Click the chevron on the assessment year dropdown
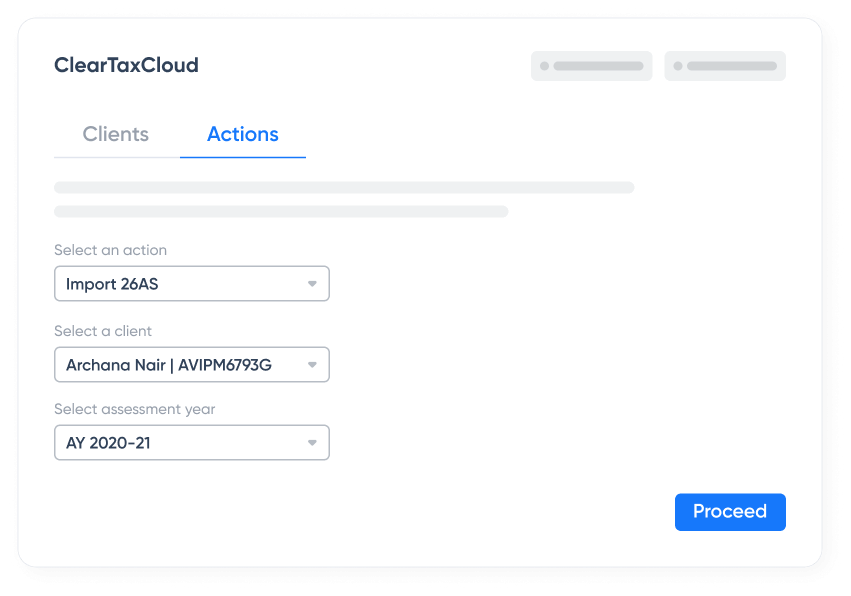851x596 pixels. coord(312,442)
